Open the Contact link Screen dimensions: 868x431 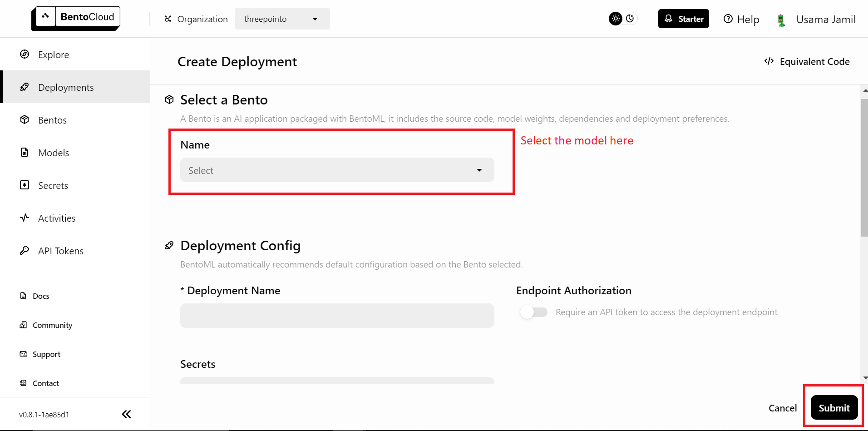[x=46, y=383]
